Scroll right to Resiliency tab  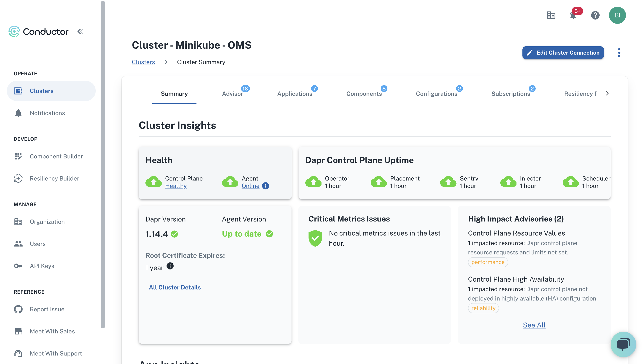607,93
